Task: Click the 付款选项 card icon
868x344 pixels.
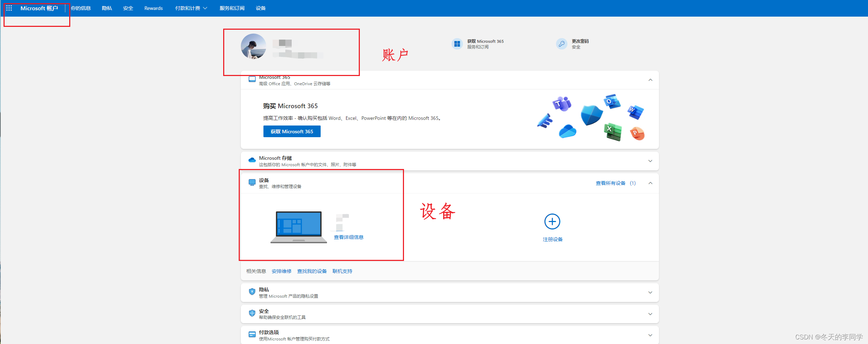Action: 252,334
